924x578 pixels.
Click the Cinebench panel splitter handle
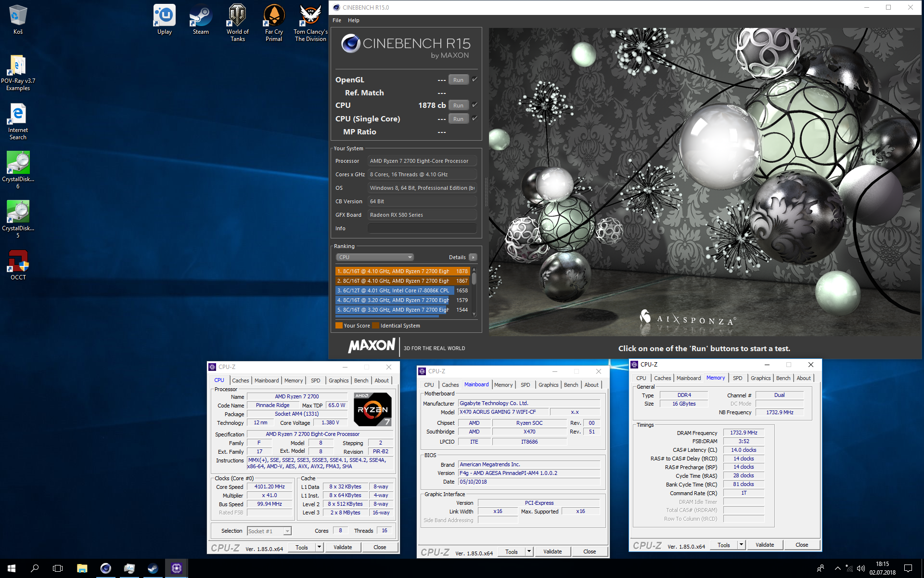click(x=486, y=193)
